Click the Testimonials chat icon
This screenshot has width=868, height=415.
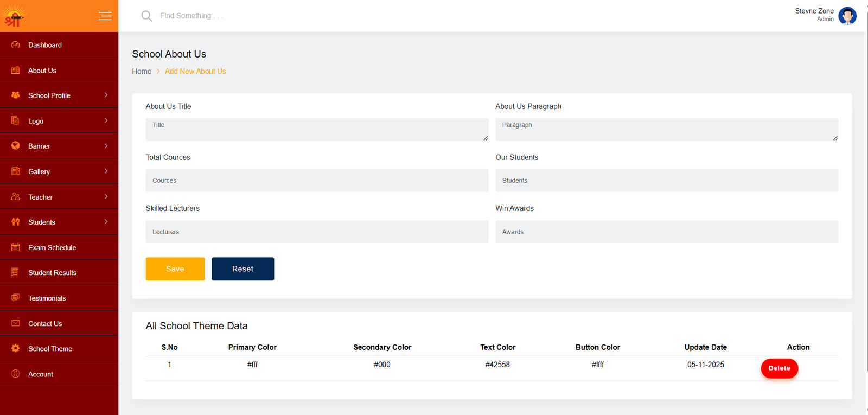pos(16,297)
